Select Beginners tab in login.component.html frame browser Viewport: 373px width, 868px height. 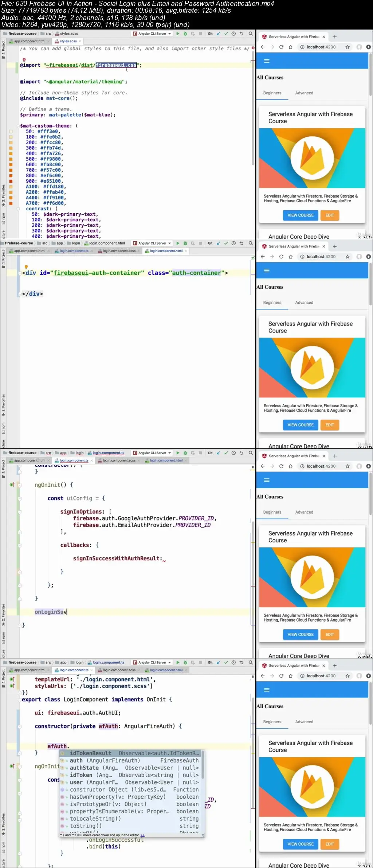click(x=272, y=303)
